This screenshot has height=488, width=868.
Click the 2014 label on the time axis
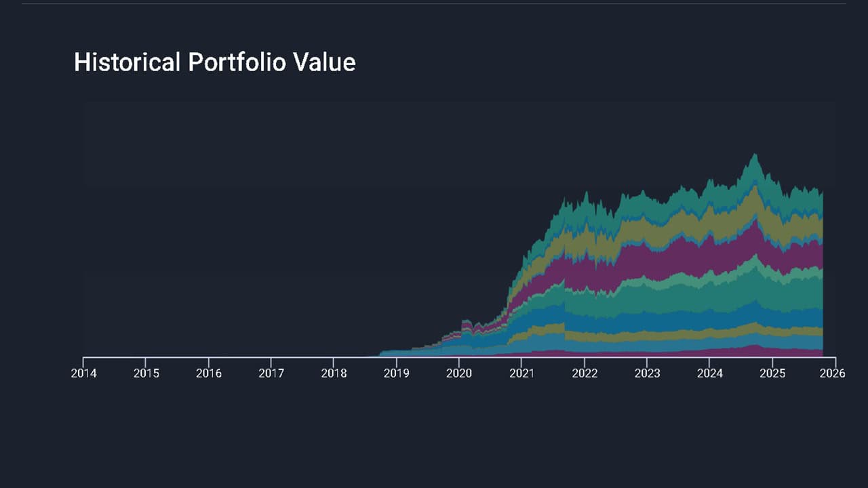click(x=83, y=373)
